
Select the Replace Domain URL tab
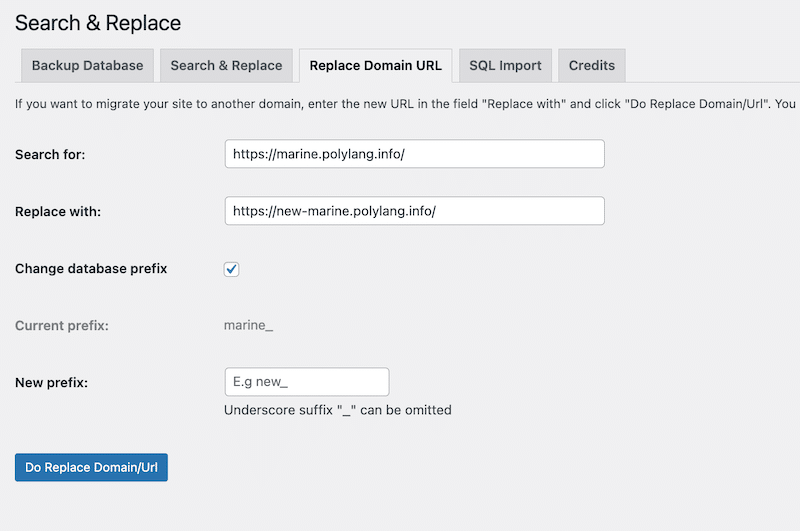pyautogui.click(x=376, y=65)
